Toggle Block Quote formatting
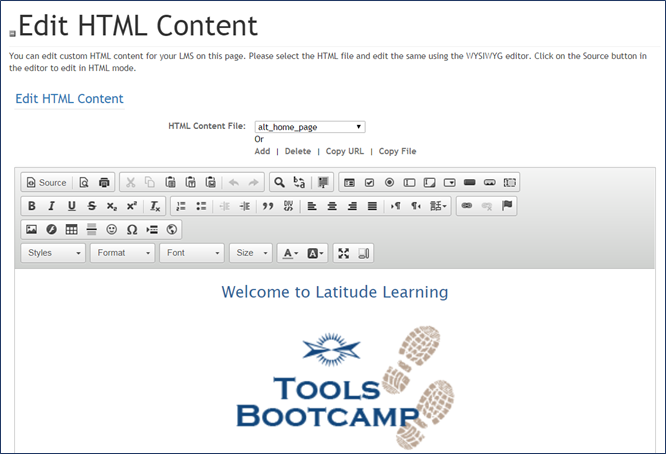 pyautogui.click(x=268, y=206)
